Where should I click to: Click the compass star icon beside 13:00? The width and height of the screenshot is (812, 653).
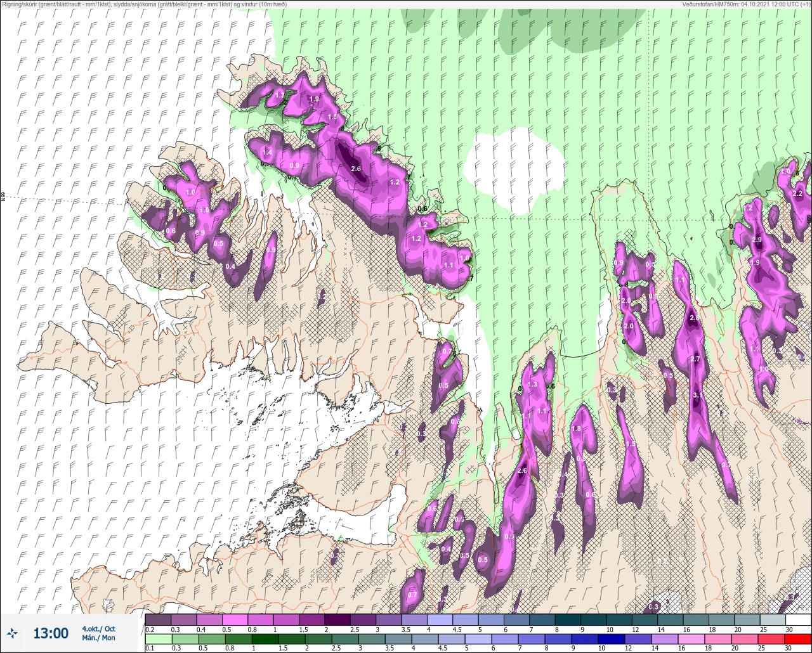click(12, 633)
